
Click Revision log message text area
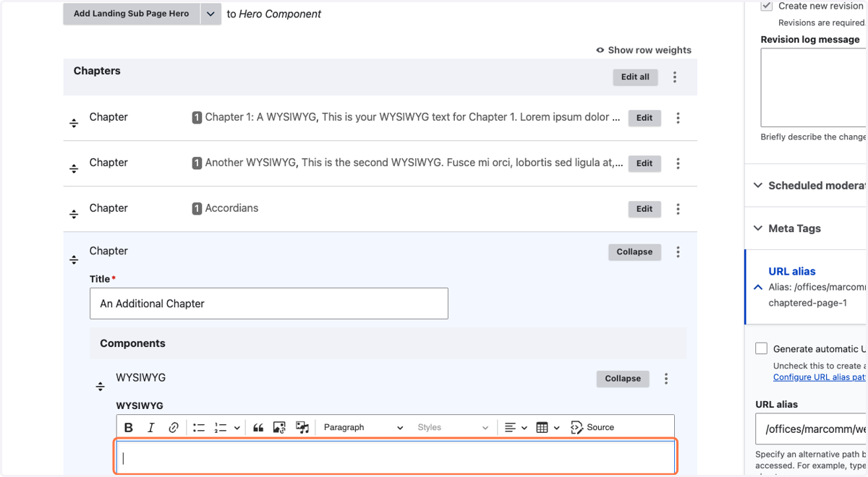click(814, 88)
